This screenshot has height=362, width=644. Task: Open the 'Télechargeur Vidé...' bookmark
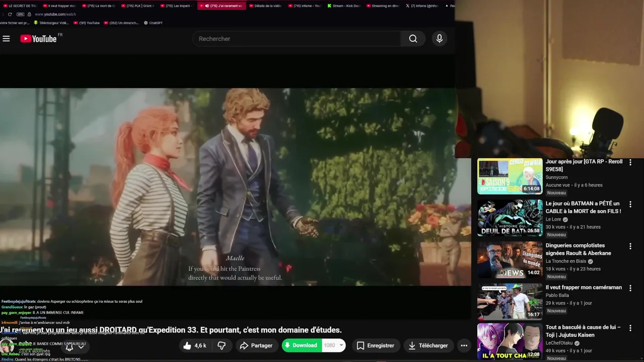[51, 23]
